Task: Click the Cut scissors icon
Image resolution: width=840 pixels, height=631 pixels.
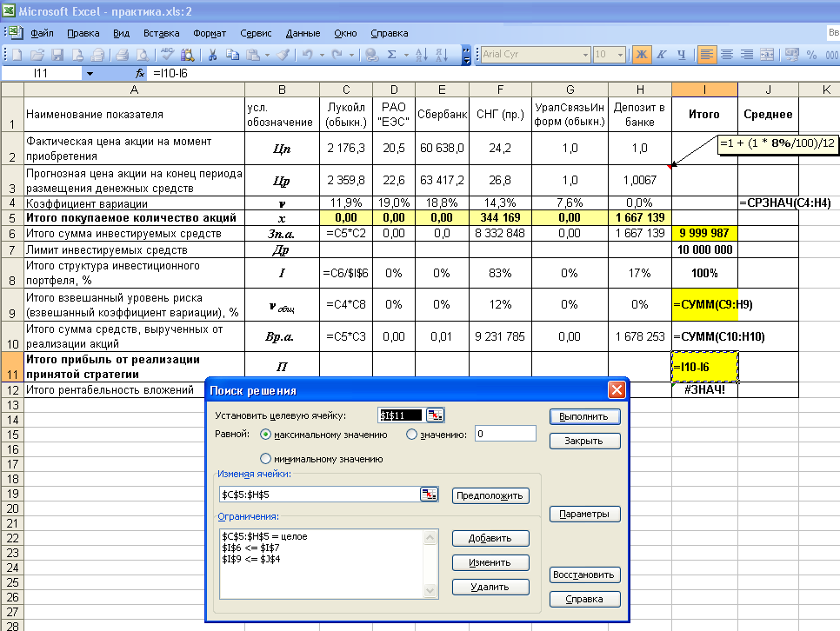Action: click(x=212, y=55)
